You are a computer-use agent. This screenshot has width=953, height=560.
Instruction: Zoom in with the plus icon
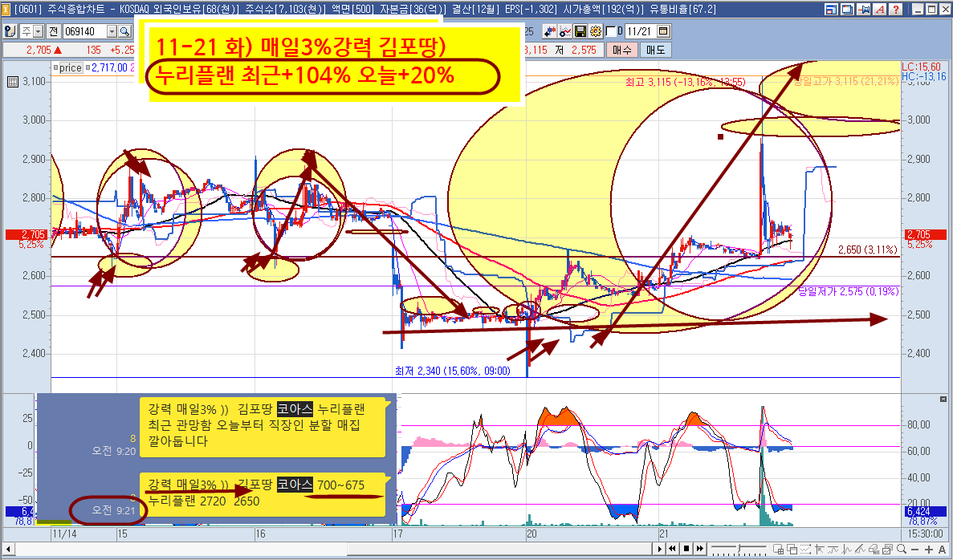(929, 550)
